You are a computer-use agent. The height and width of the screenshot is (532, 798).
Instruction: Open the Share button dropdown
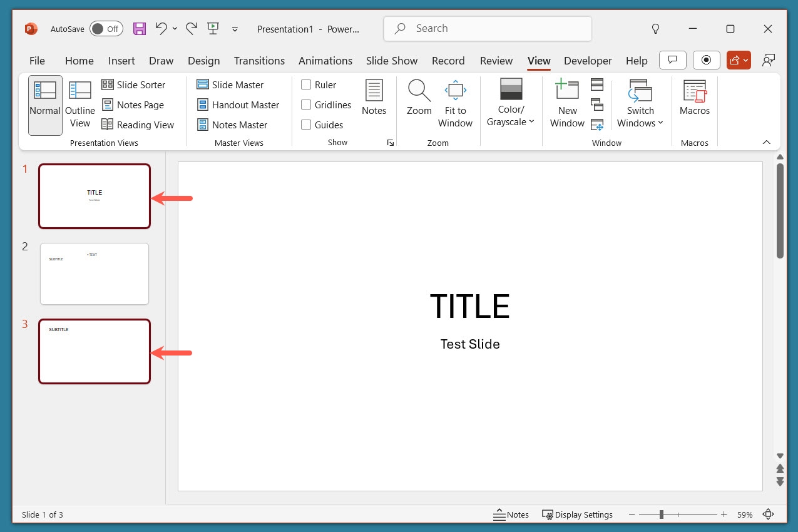739,60
